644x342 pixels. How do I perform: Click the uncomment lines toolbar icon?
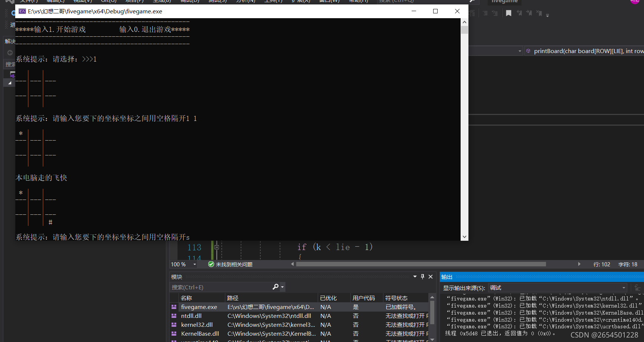[495, 13]
